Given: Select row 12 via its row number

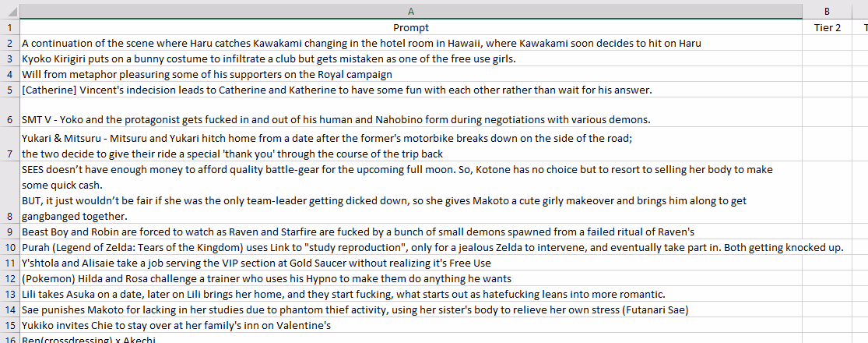Looking at the screenshot, I should coord(10,279).
